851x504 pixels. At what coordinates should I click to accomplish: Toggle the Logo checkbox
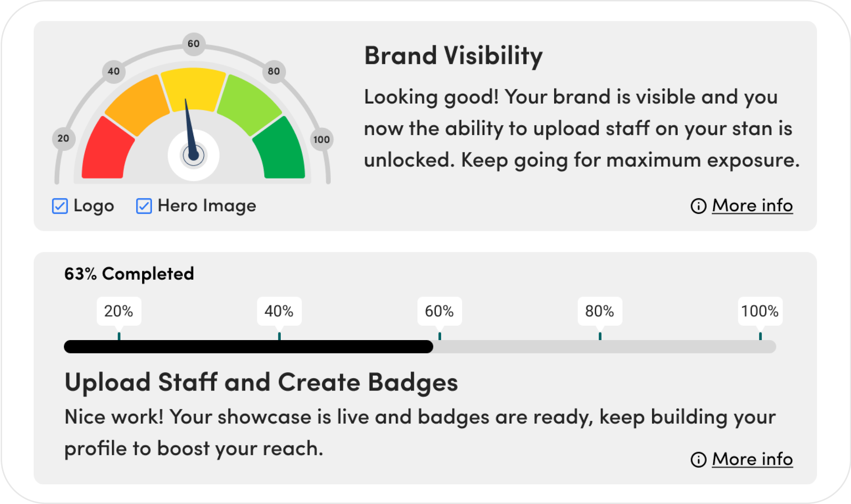[x=60, y=206]
